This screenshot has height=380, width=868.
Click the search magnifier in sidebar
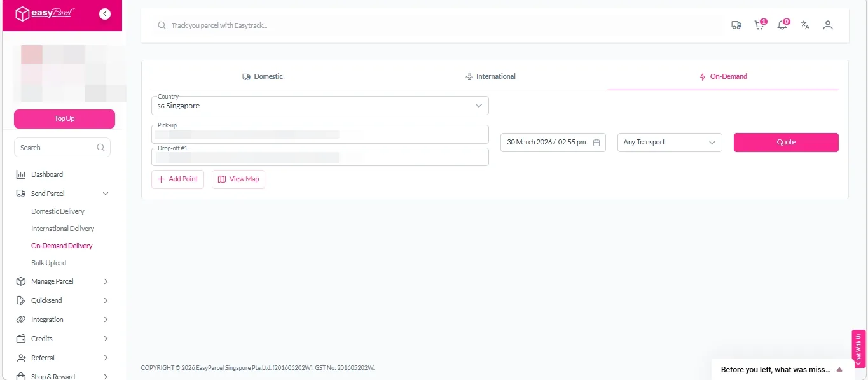(x=100, y=148)
